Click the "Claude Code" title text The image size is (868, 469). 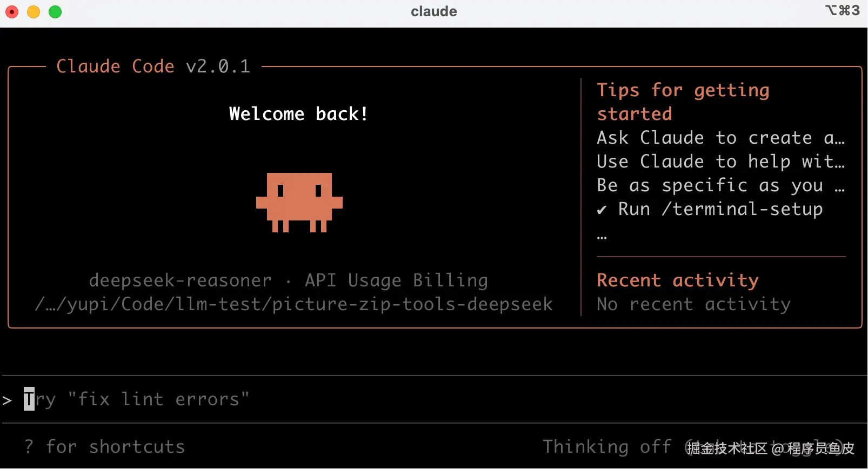coord(116,66)
